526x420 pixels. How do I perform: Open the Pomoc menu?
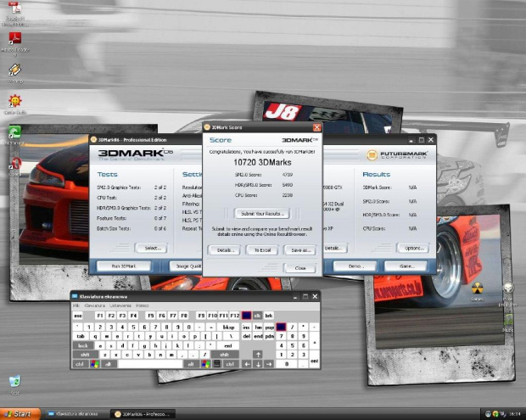click(x=143, y=305)
